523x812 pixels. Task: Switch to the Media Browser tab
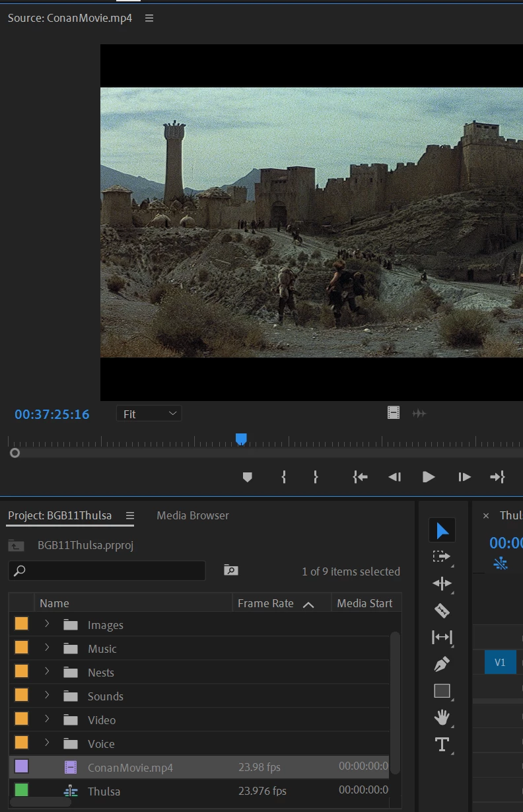coord(193,515)
